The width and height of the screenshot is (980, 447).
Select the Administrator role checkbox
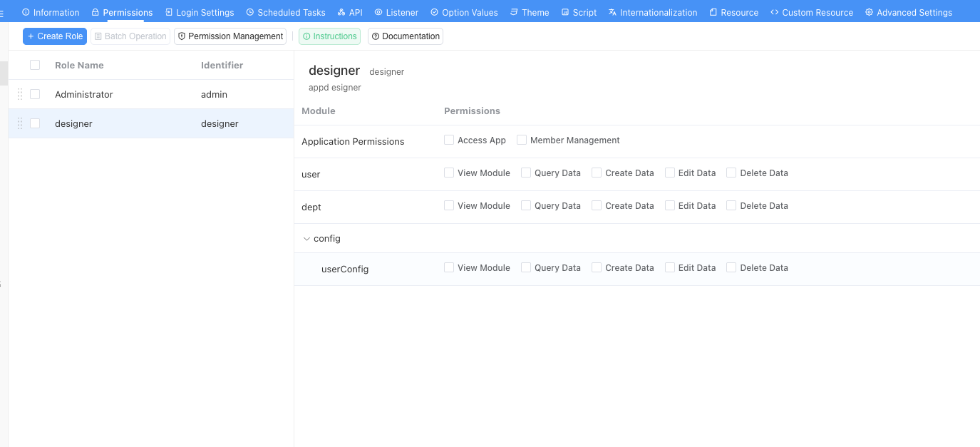click(35, 94)
